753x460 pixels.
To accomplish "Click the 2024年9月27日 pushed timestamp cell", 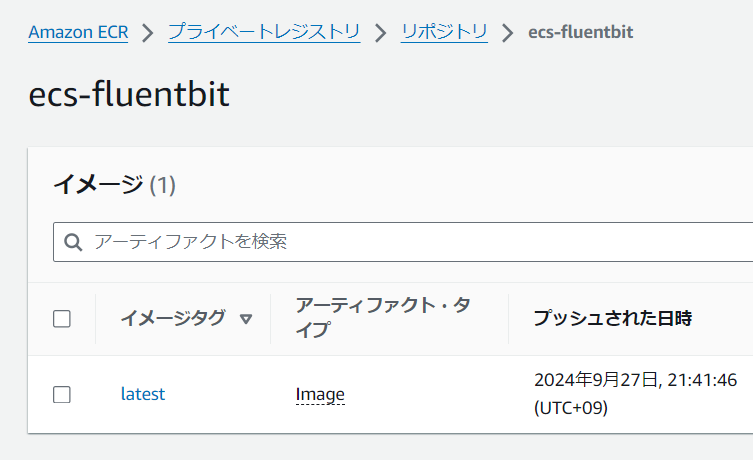I will click(x=635, y=394).
